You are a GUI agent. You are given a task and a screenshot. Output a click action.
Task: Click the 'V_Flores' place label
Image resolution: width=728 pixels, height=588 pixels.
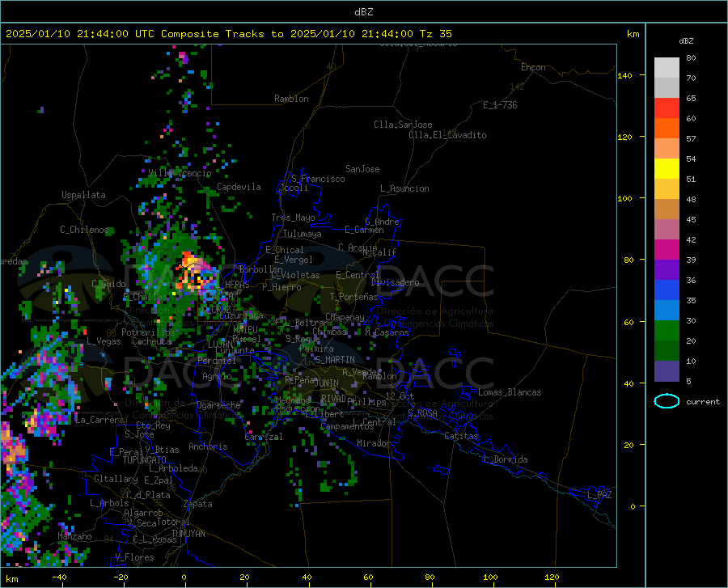(134, 557)
